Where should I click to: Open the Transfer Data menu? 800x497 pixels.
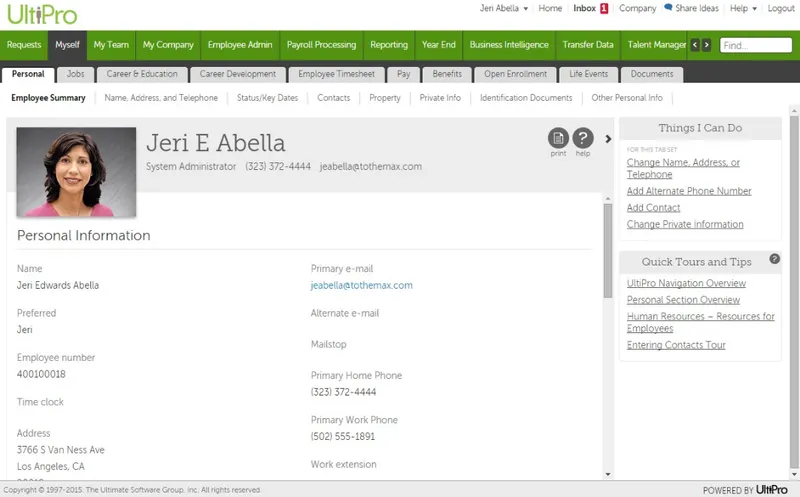588,45
